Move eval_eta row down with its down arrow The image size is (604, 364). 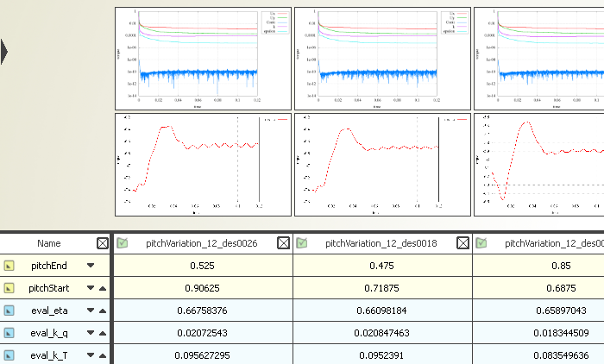tap(91, 310)
